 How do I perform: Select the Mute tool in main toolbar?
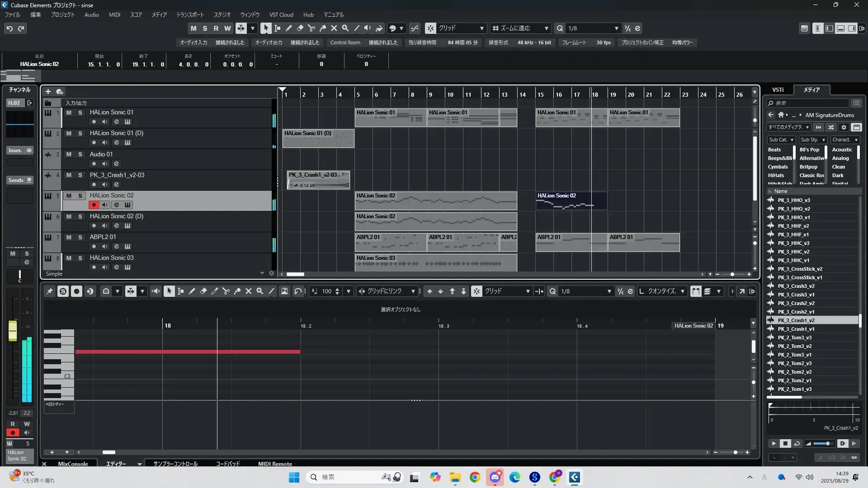[x=334, y=28]
